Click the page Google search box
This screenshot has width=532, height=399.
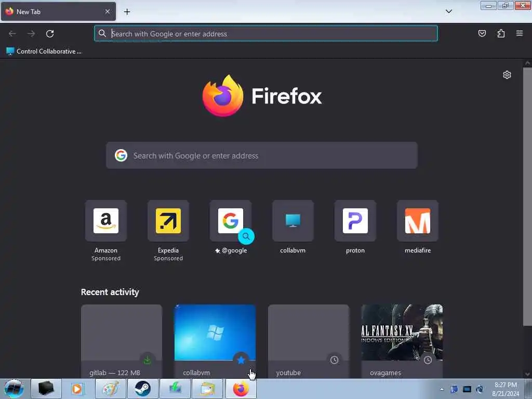coord(262,155)
